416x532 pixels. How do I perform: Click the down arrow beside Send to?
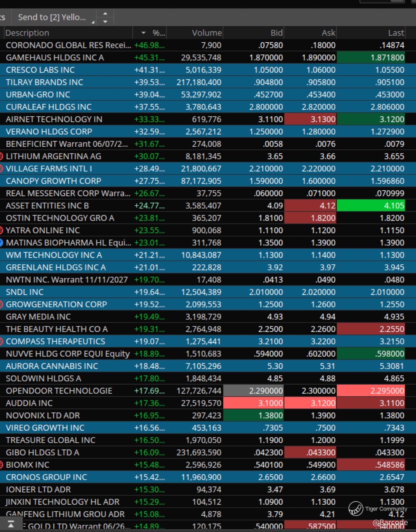click(x=105, y=21)
